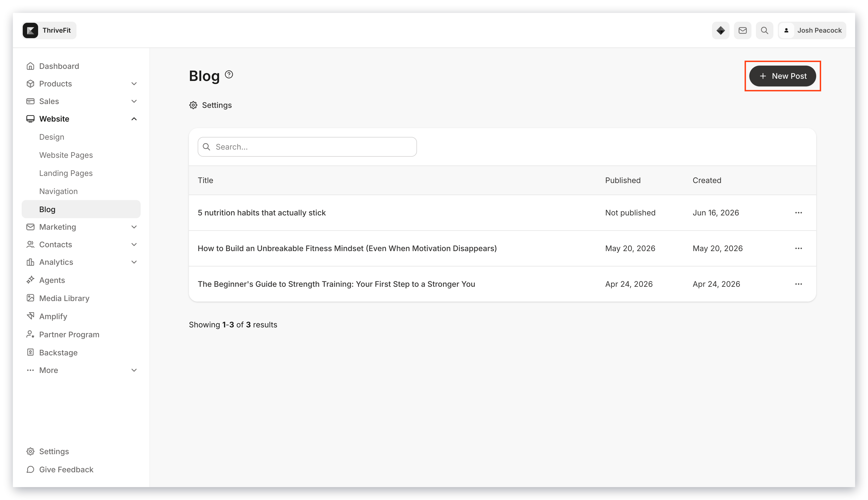The image size is (868, 500).
Task: Click the Marketing envelope icon
Action: coord(30,227)
